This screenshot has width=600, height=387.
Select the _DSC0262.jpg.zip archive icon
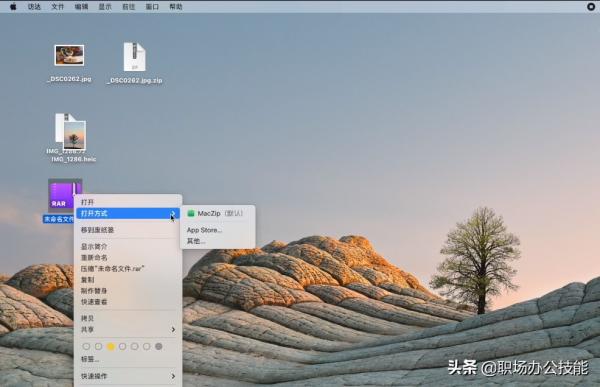[x=134, y=57]
